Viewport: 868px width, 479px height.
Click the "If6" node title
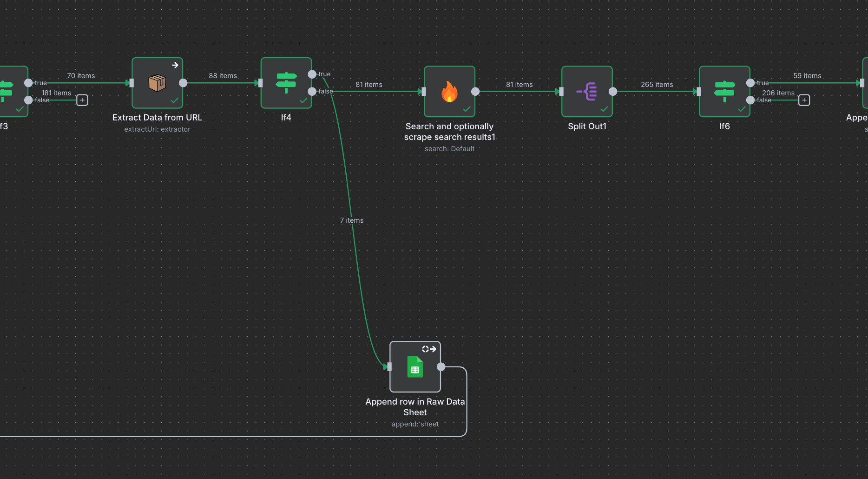[724, 126]
